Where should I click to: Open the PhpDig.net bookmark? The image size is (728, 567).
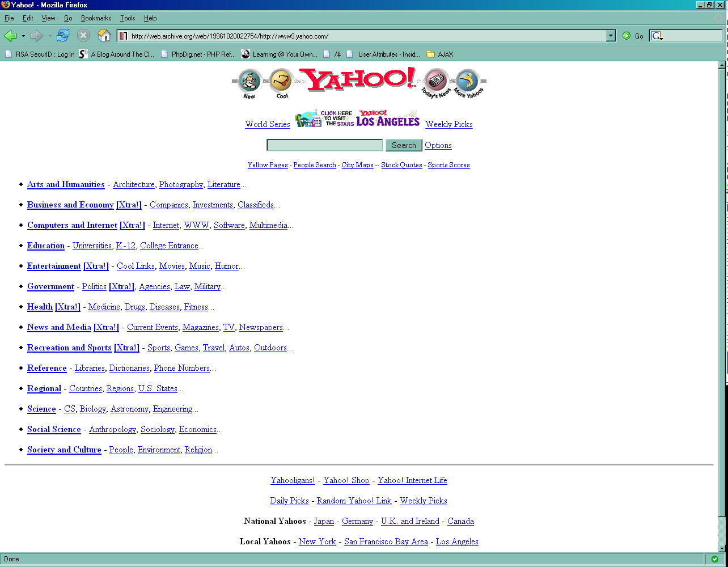198,54
